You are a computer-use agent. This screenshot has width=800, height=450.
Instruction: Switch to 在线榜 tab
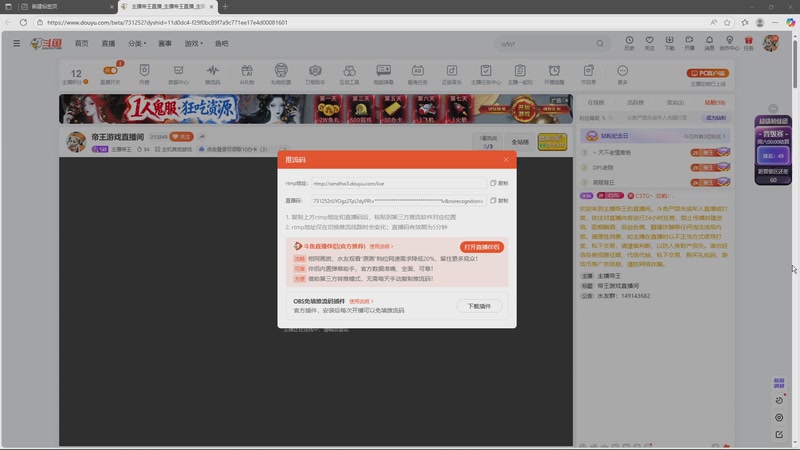coord(595,103)
